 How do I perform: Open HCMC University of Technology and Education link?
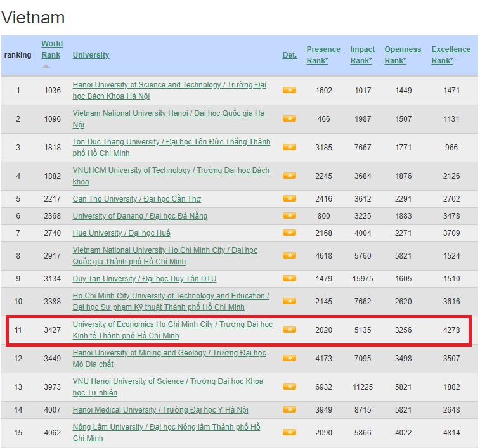[171, 301]
